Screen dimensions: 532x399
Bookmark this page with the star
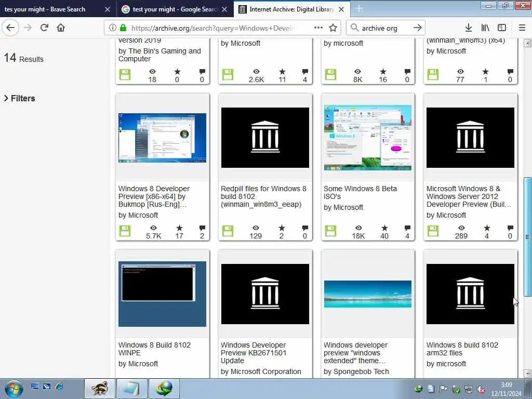coord(333,28)
